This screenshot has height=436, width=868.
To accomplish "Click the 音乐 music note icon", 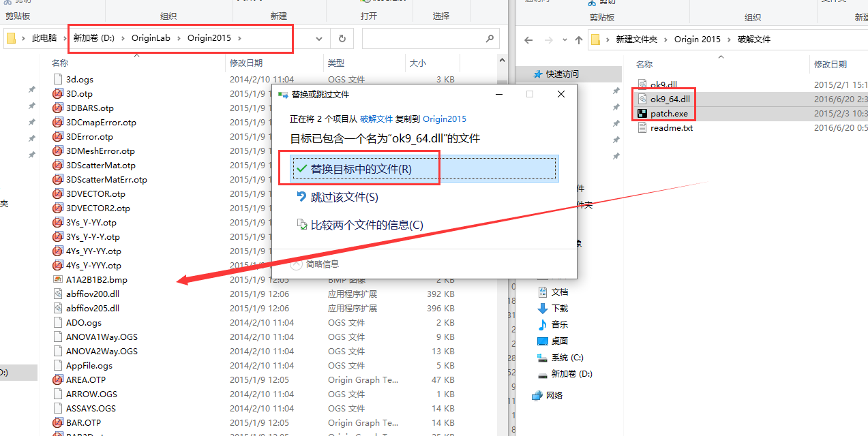I will [543, 325].
